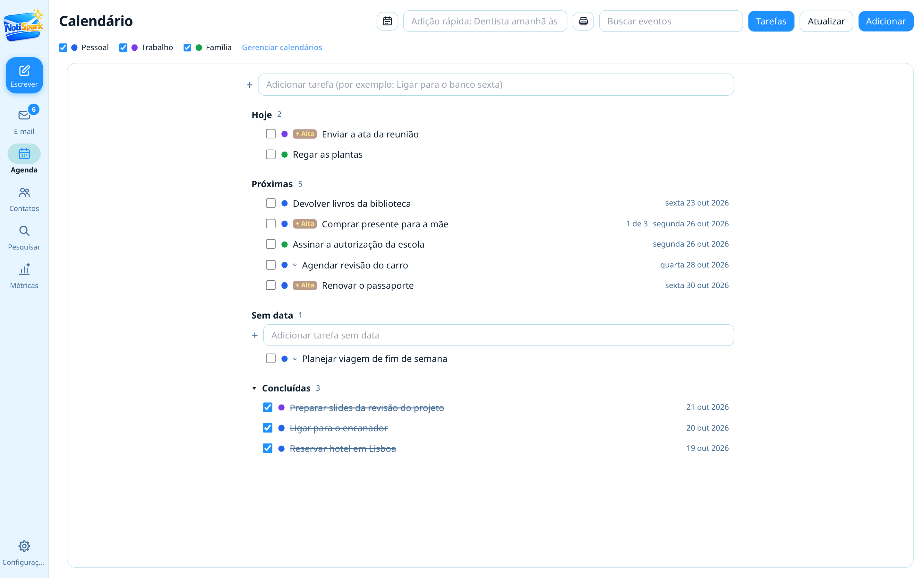This screenshot has height=578, width=924.
Task: Click the Tarefas view button
Action: (771, 21)
